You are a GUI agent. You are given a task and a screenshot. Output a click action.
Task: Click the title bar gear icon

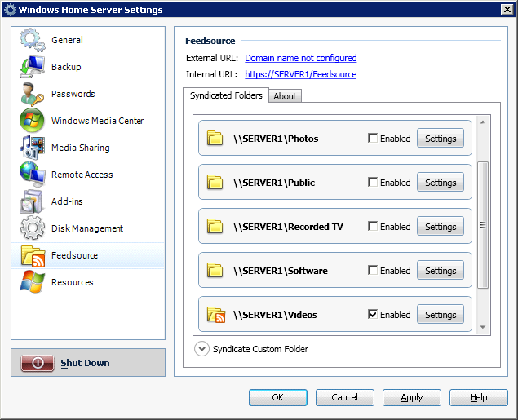point(10,10)
